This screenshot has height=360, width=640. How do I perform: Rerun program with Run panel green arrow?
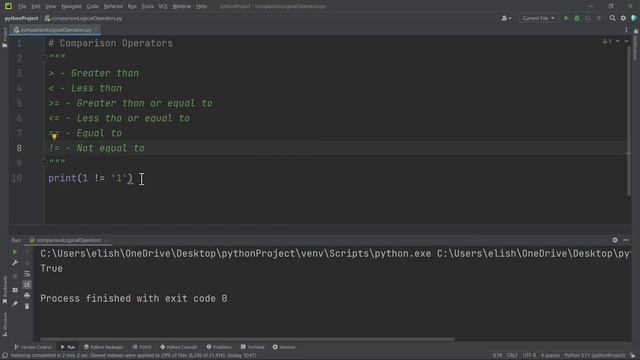(15, 252)
